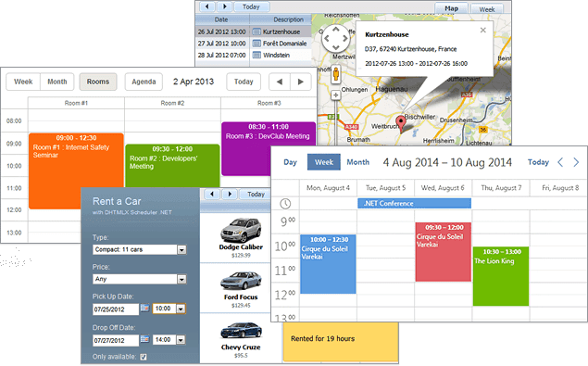Viewport: 588px width, 366px height.
Task: Open the Pick Up Date calendar icon
Action: (144, 309)
